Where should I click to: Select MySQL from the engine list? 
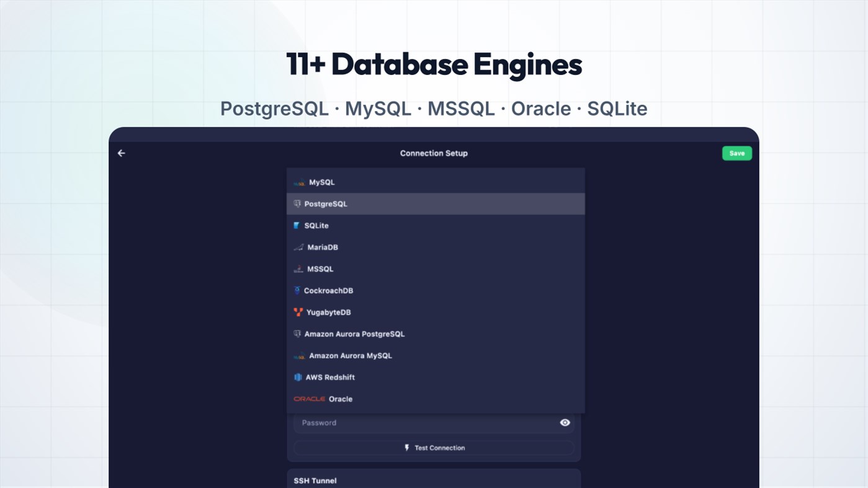[x=436, y=182]
